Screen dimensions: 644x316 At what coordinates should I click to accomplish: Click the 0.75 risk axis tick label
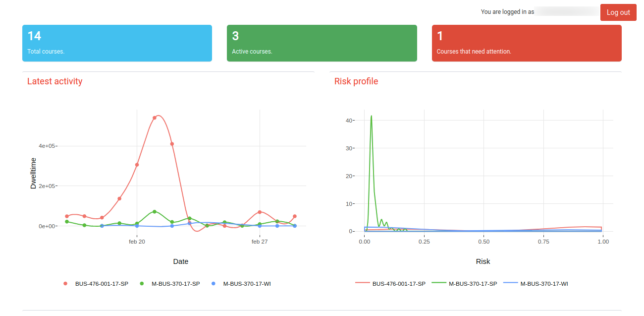tap(543, 242)
